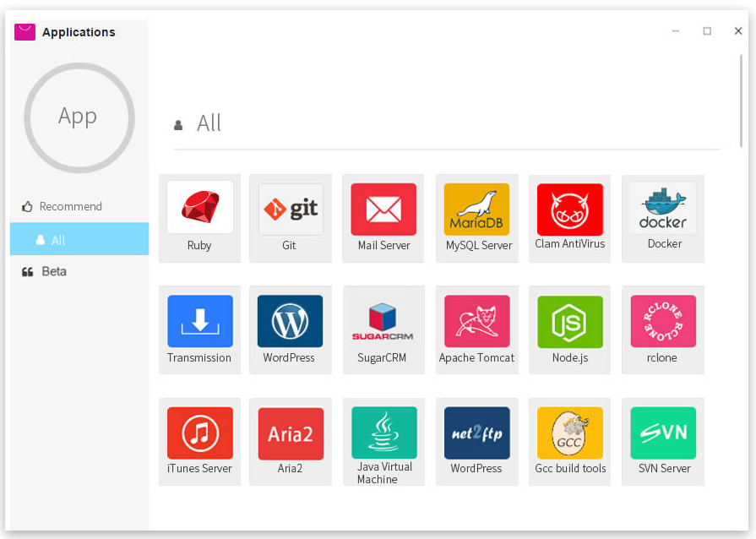This screenshot has width=756, height=539.
Task: Maximize the Applications window
Action: (x=707, y=31)
